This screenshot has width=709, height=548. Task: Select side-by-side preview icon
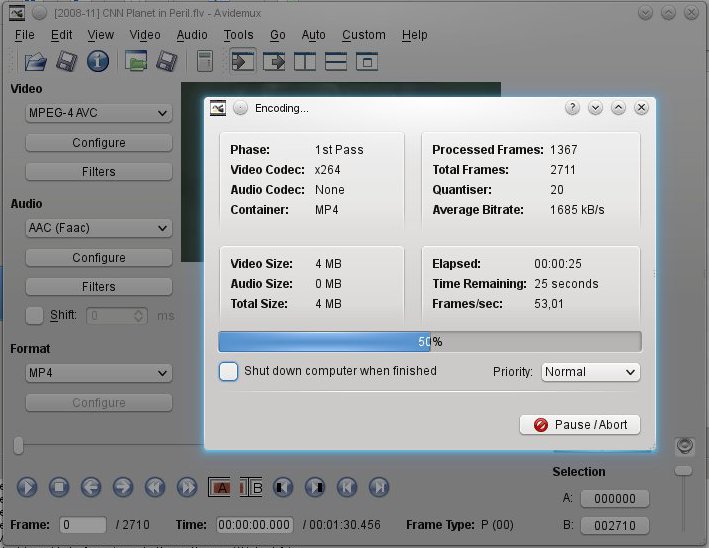(x=305, y=61)
